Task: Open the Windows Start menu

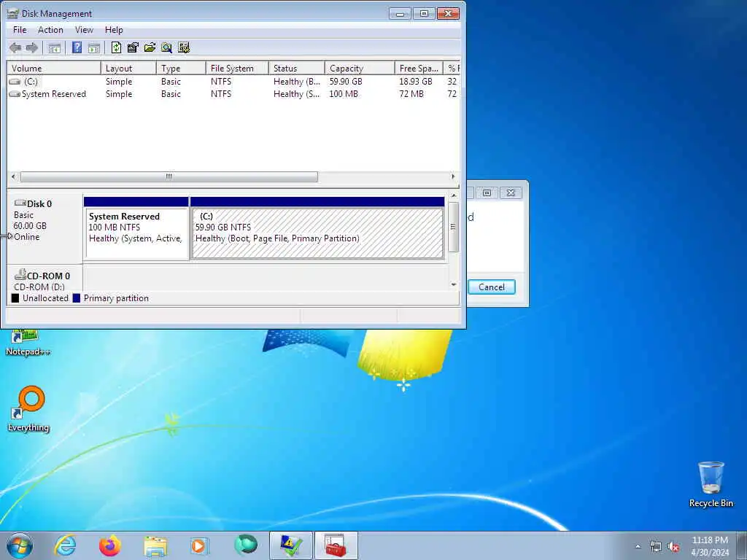Action: pos(20,545)
